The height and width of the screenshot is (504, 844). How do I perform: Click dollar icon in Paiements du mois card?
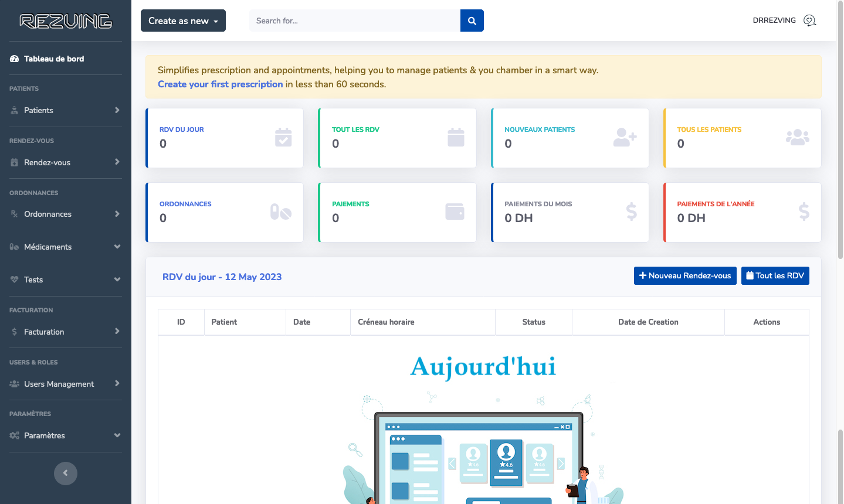tap(632, 212)
